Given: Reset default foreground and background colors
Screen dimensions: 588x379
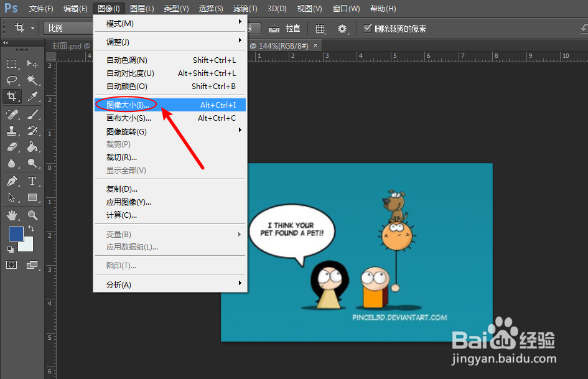Looking at the screenshot, I should click(11, 249).
